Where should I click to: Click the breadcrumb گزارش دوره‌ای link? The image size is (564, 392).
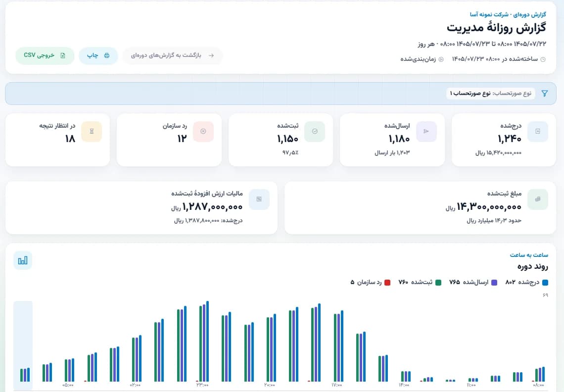coord(529,15)
